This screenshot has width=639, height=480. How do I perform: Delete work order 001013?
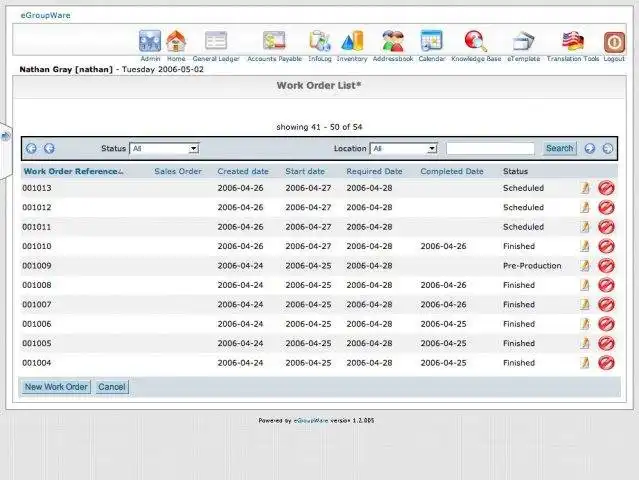(x=606, y=188)
